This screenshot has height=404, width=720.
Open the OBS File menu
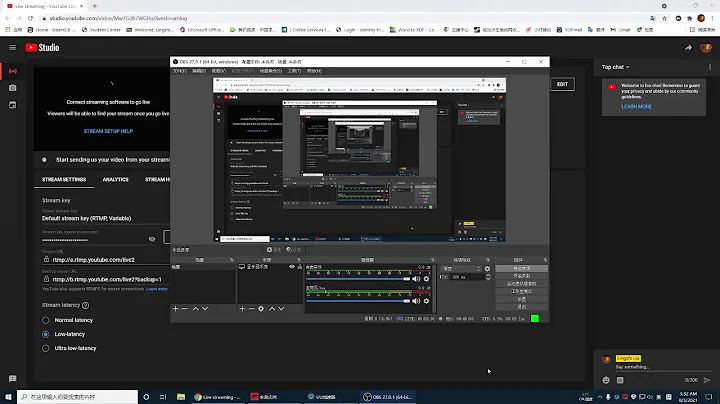click(x=180, y=71)
